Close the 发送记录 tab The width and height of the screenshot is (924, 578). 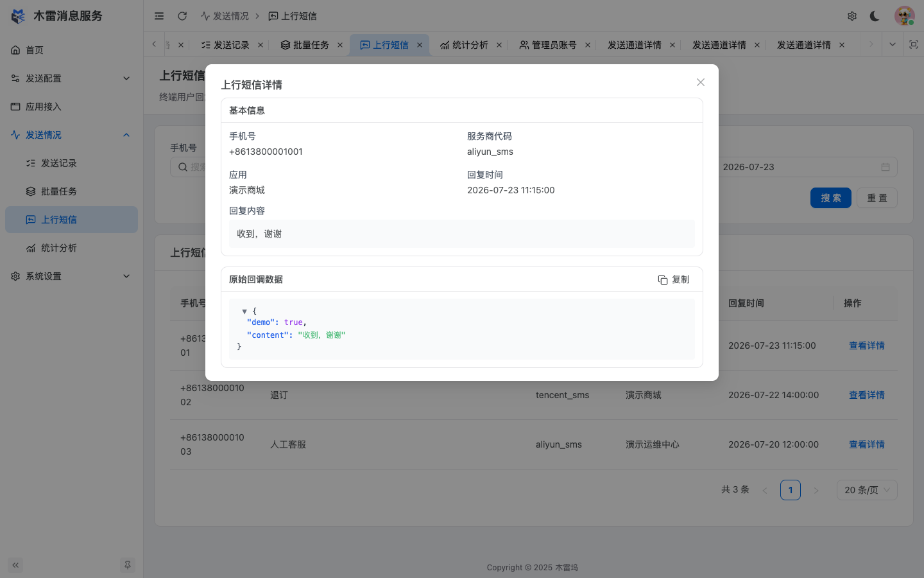(261, 45)
